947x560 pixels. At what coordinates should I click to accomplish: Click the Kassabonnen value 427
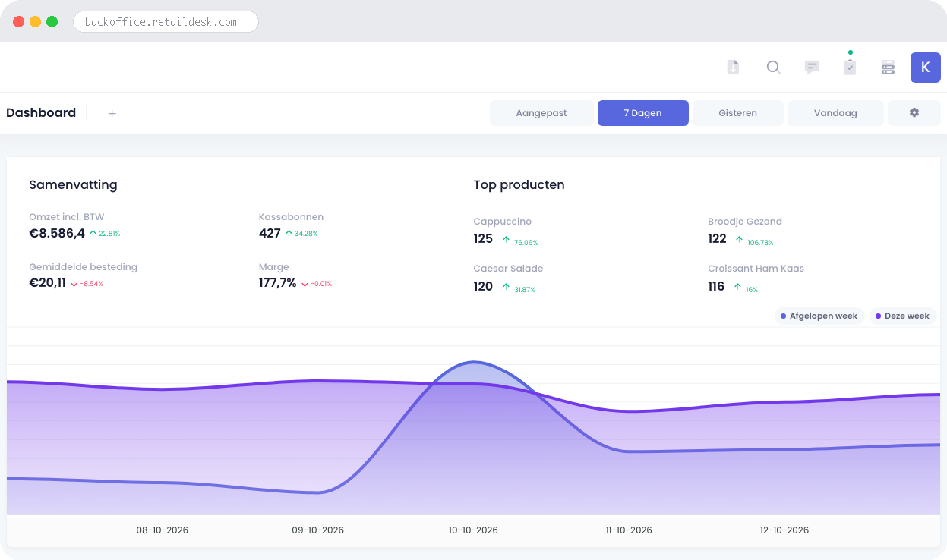(270, 234)
